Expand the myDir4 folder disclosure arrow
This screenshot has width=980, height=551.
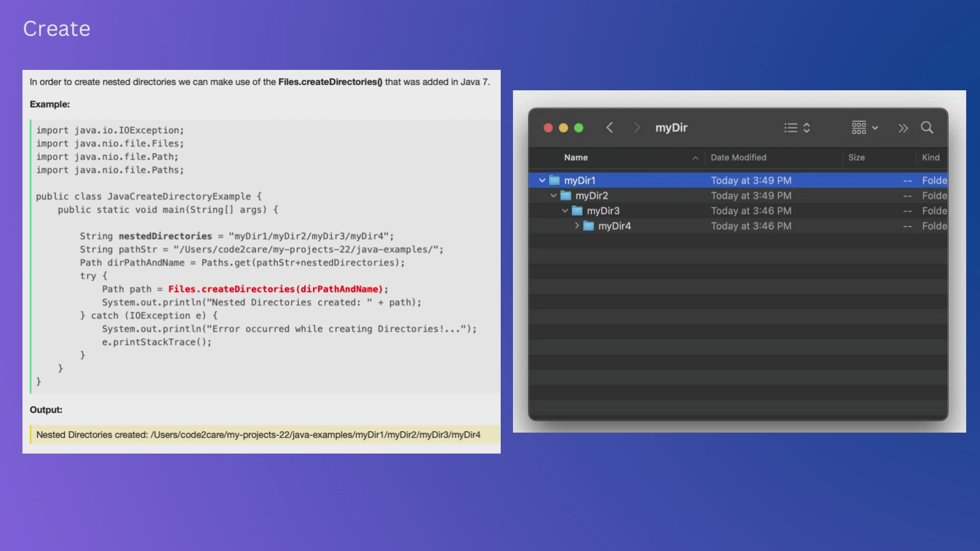pyautogui.click(x=577, y=226)
